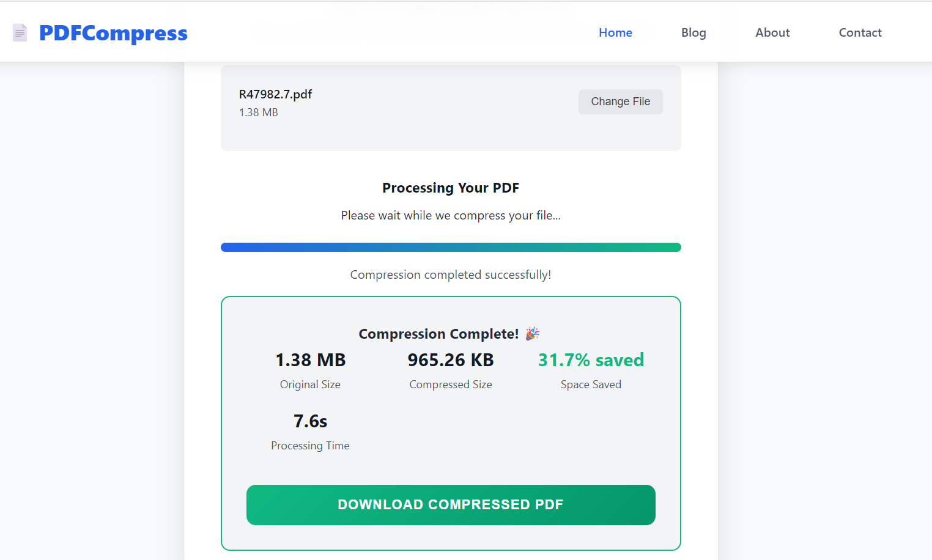
Task: Click the Processing Your PDF heading
Action: click(x=451, y=188)
